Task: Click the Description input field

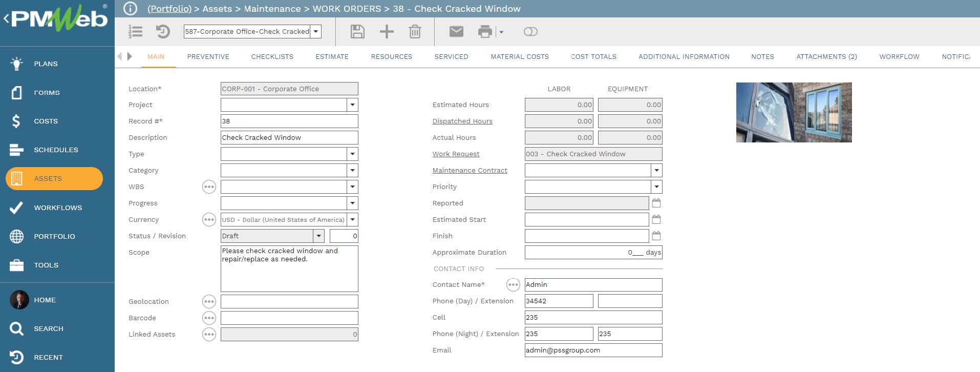Action: (x=289, y=138)
